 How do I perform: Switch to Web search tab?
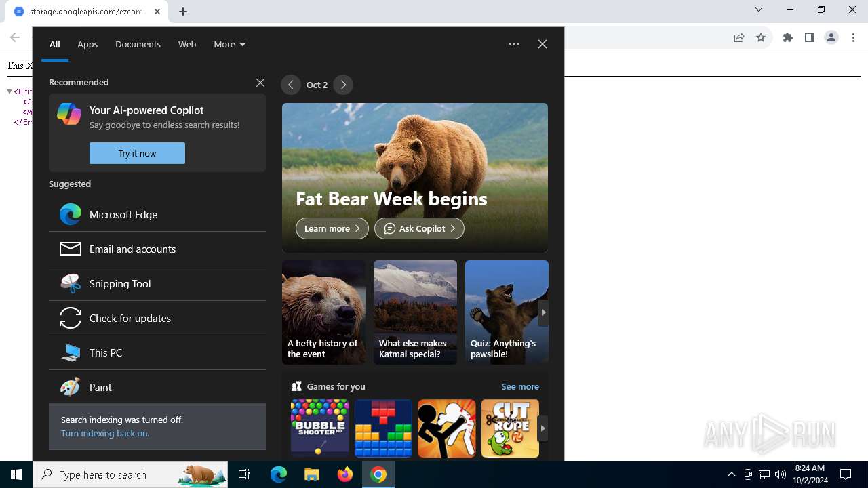pos(187,44)
